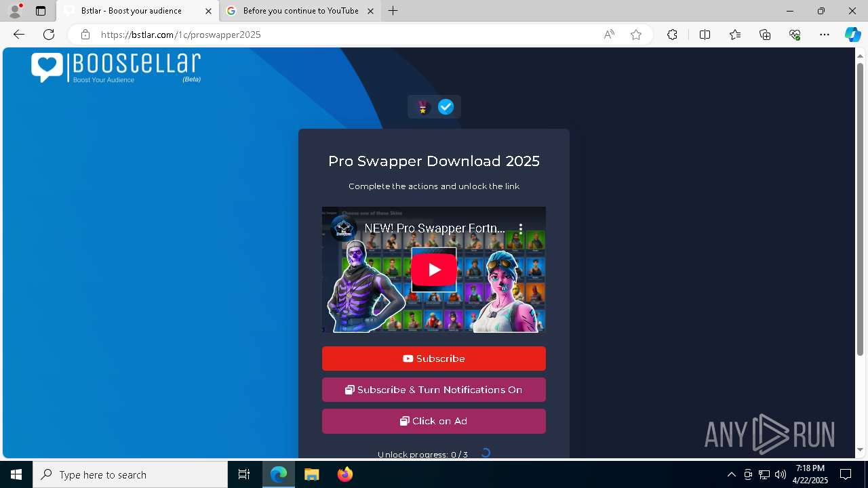868x488 pixels.
Task: Click the page scrollbar down arrow
Action: [x=861, y=449]
